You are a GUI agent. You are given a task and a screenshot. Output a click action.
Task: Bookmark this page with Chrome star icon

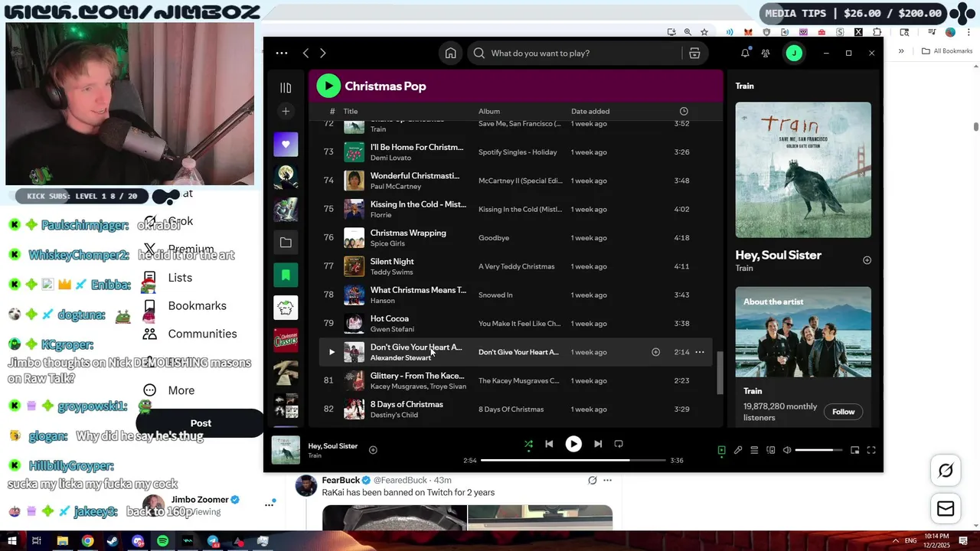pyautogui.click(x=704, y=32)
